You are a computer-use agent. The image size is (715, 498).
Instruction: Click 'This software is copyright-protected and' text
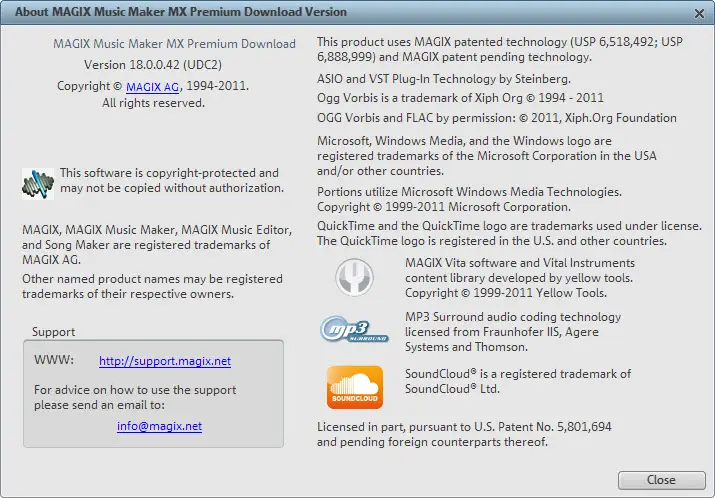(x=169, y=173)
